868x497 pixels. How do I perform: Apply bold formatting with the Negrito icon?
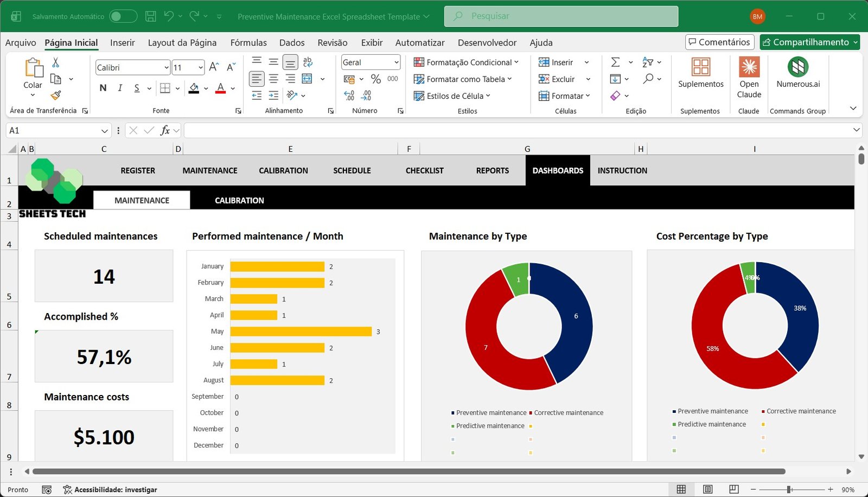click(103, 87)
